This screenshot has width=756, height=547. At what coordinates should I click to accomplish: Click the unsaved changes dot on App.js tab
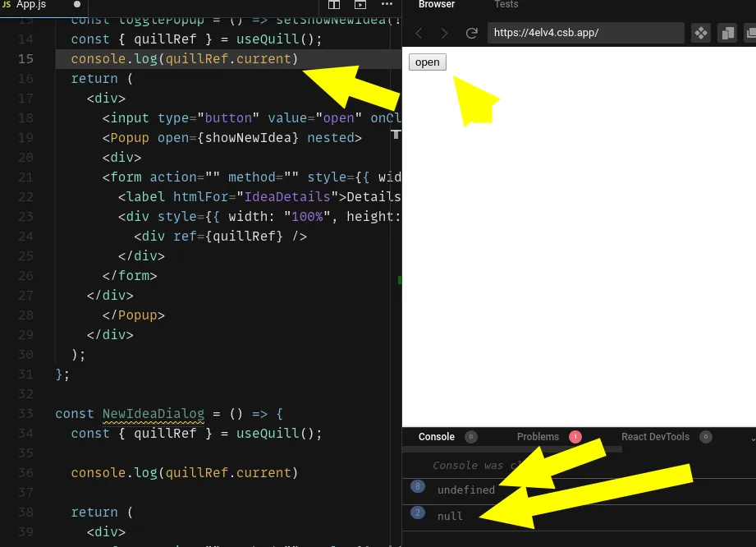[77, 4]
